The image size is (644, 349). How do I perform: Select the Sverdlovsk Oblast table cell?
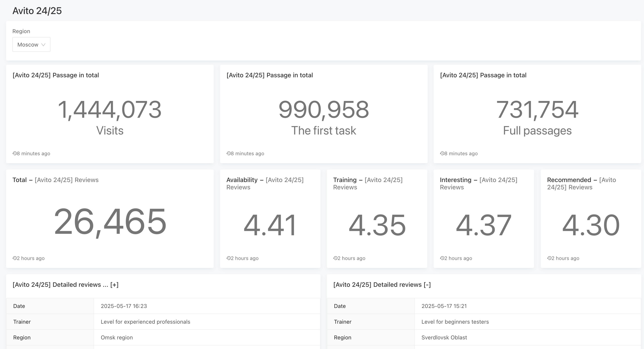pos(444,337)
